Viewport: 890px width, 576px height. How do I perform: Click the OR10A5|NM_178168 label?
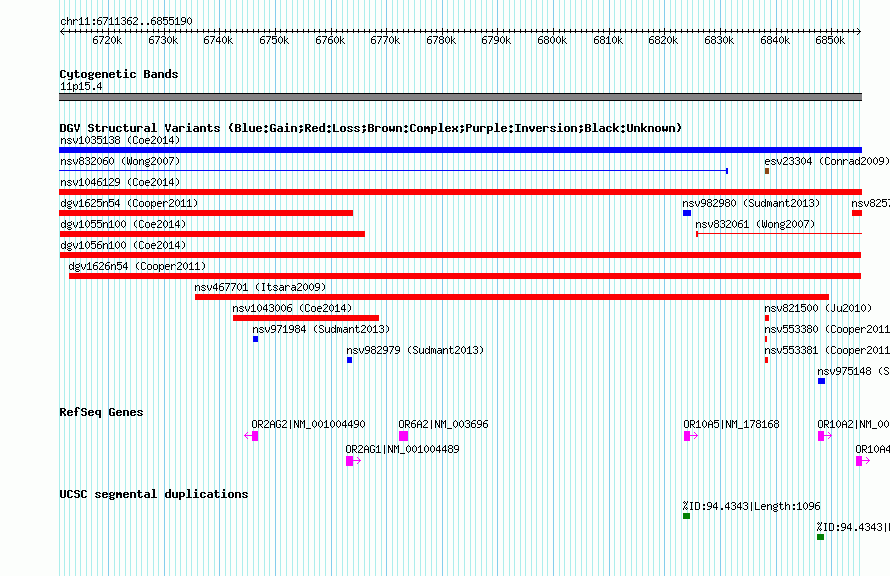point(731,424)
